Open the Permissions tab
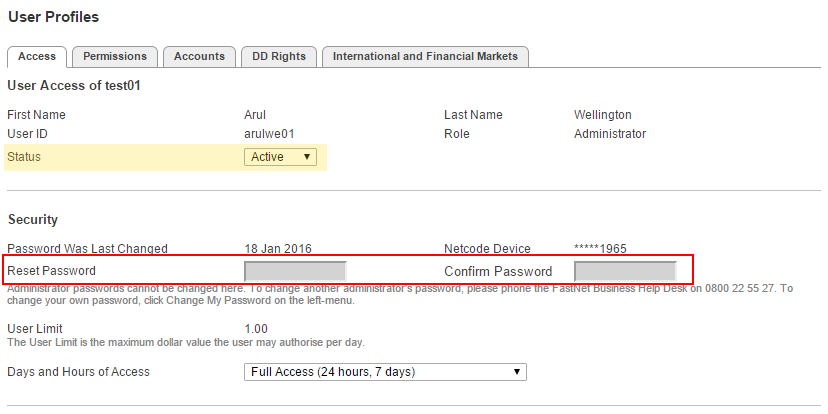 (115, 57)
